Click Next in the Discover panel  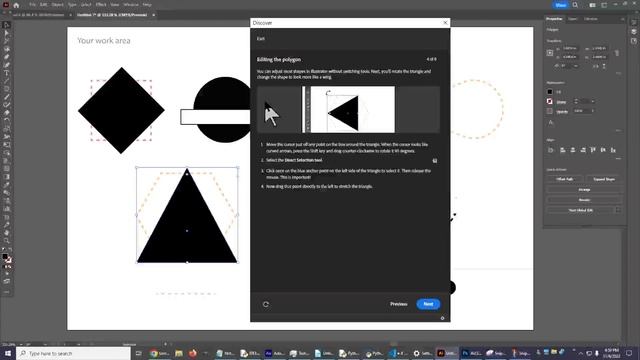428,304
